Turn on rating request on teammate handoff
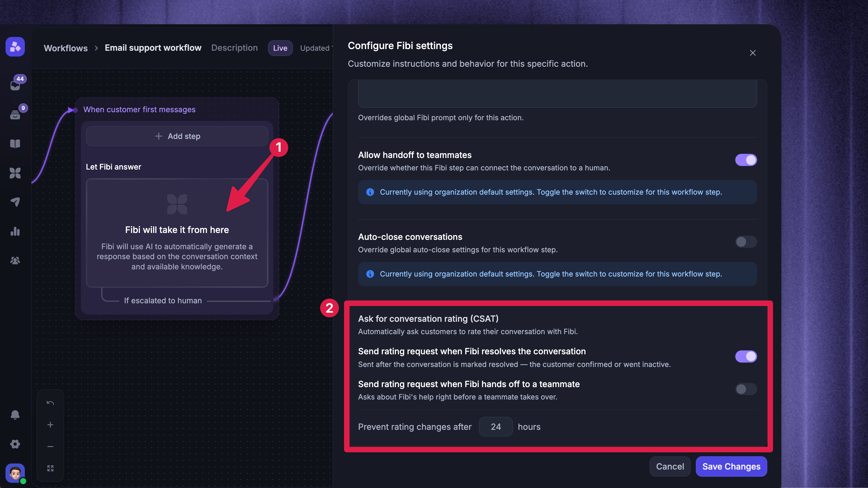868x488 pixels. 746,389
